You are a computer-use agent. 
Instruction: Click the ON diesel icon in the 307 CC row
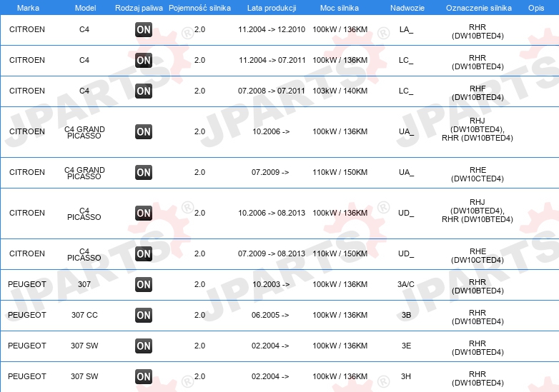tap(144, 315)
